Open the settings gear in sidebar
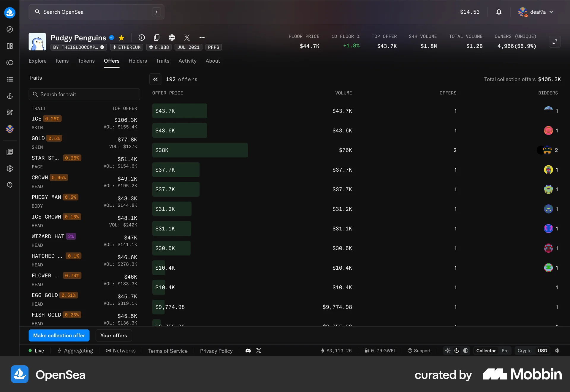Viewport: 570px width, 392px height. pyautogui.click(x=10, y=168)
